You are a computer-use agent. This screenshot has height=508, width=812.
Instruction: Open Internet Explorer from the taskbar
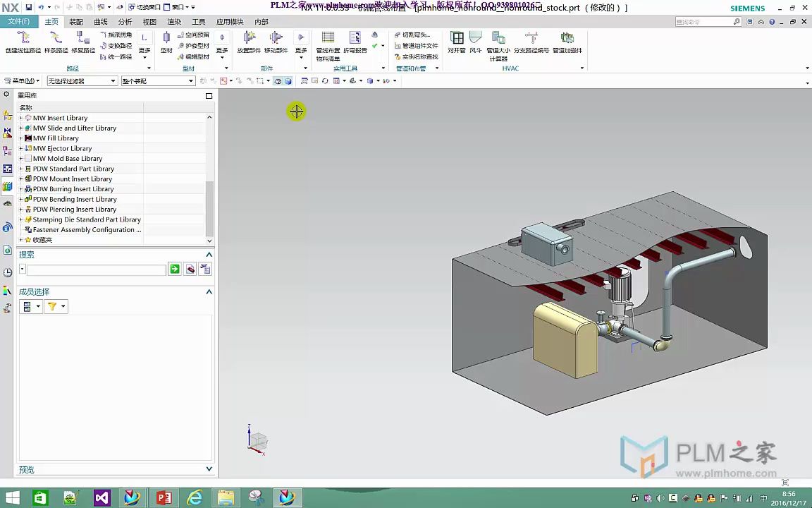click(195, 498)
